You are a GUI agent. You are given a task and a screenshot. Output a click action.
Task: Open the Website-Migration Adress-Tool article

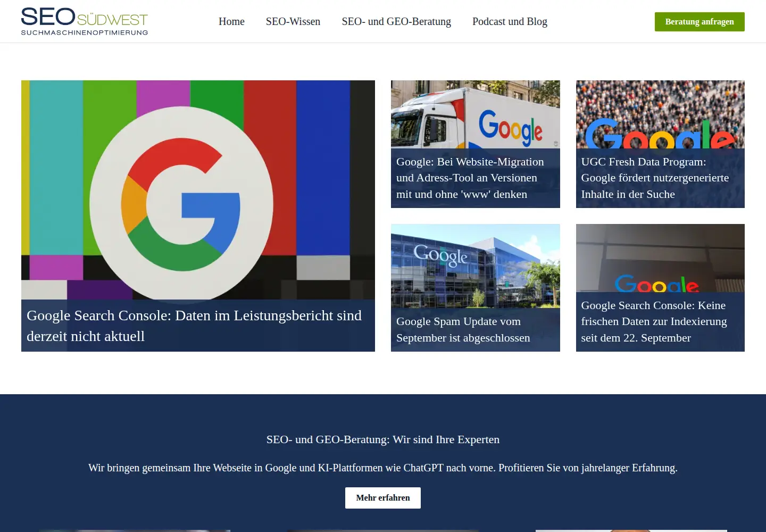tap(470, 178)
